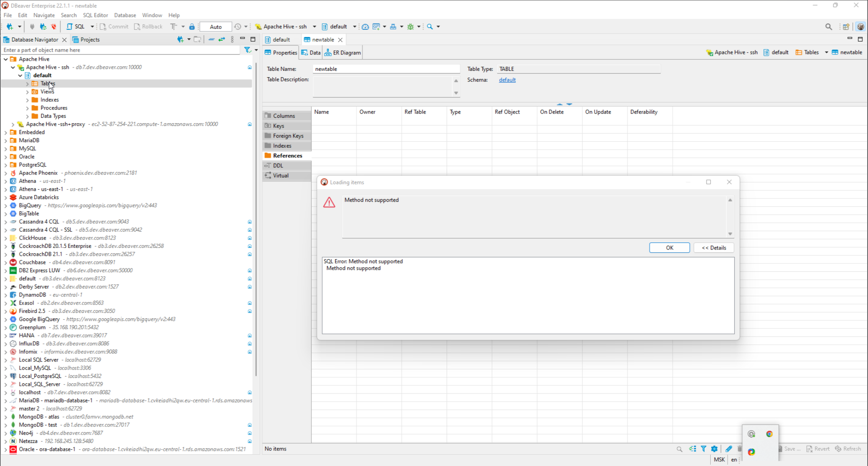Open the File menu

(x=8, y=15)
